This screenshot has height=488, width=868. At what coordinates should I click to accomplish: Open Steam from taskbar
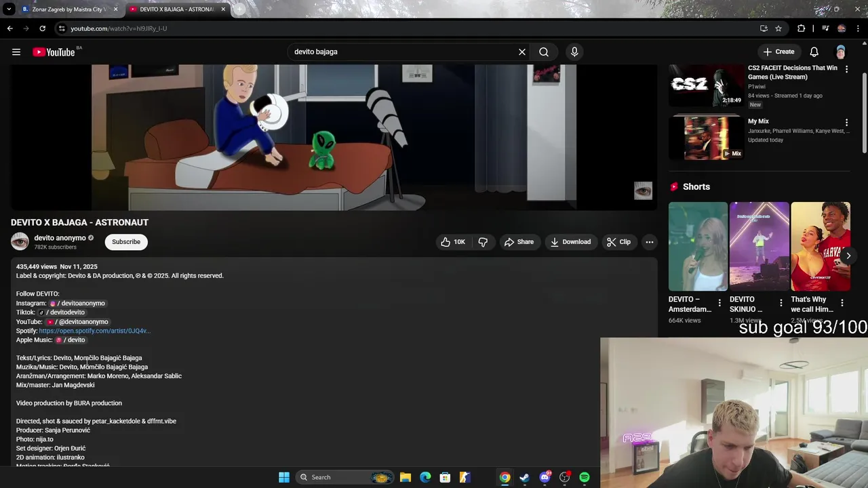pyautogui.click(x=524, y=477)
